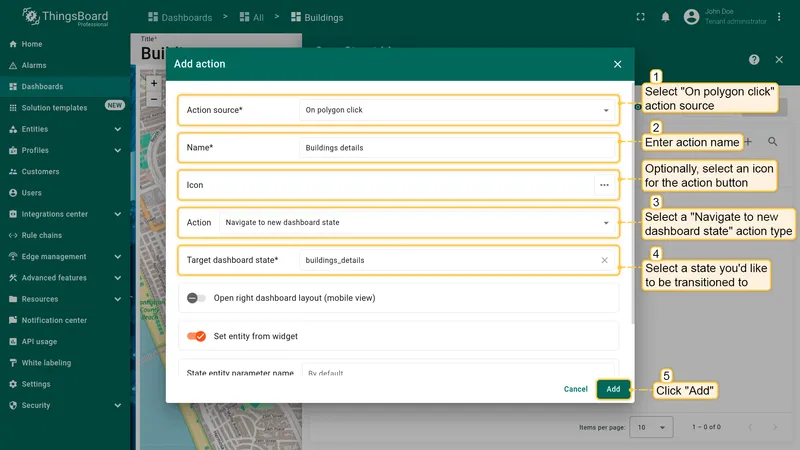Go to next page arrow
Screen dimensions: 800x450
(774, 427)
